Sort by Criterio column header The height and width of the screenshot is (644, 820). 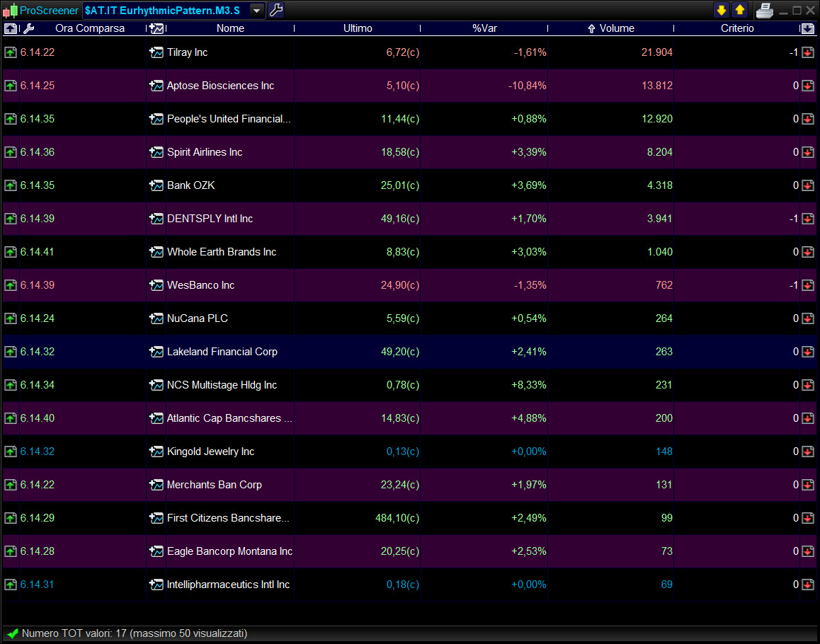737,28
